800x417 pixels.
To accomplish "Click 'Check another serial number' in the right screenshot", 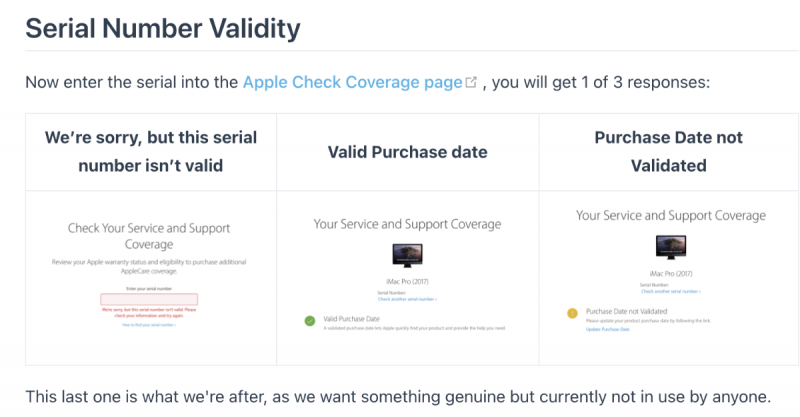I will pyautogui.click(x=670, y=291).
